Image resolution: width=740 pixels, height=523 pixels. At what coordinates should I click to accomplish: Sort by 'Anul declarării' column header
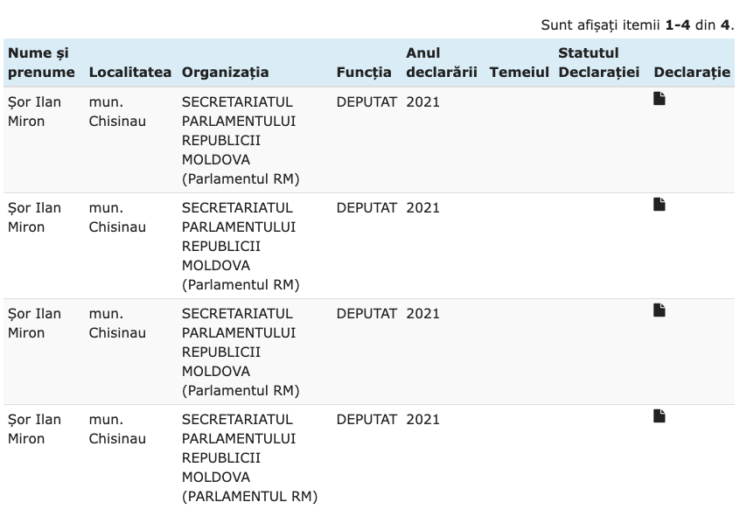pyautogui.click(x=441, y=62)
